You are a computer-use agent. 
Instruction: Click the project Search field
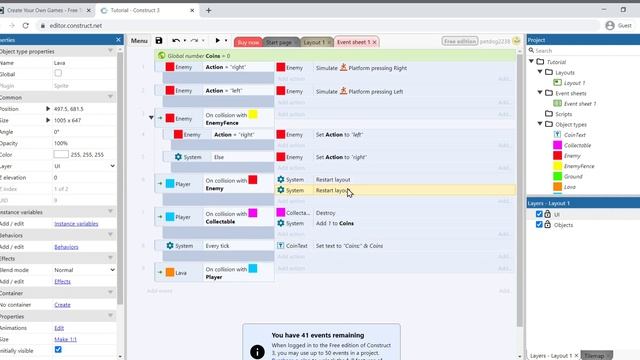pyautogui.click(x=584, y=51)
